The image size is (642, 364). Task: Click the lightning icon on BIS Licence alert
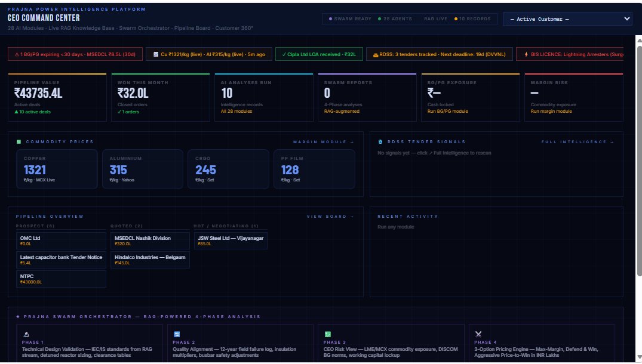click(526, 54)
